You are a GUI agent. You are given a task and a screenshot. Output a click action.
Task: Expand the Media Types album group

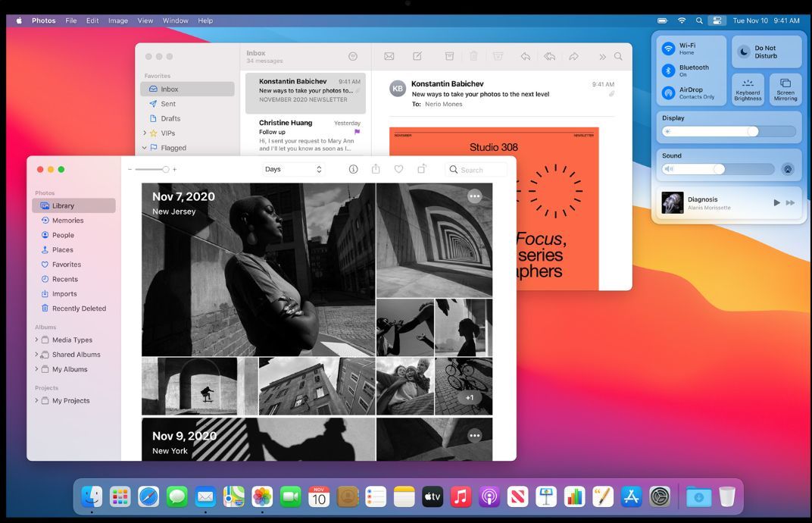[x=36, y=340]
